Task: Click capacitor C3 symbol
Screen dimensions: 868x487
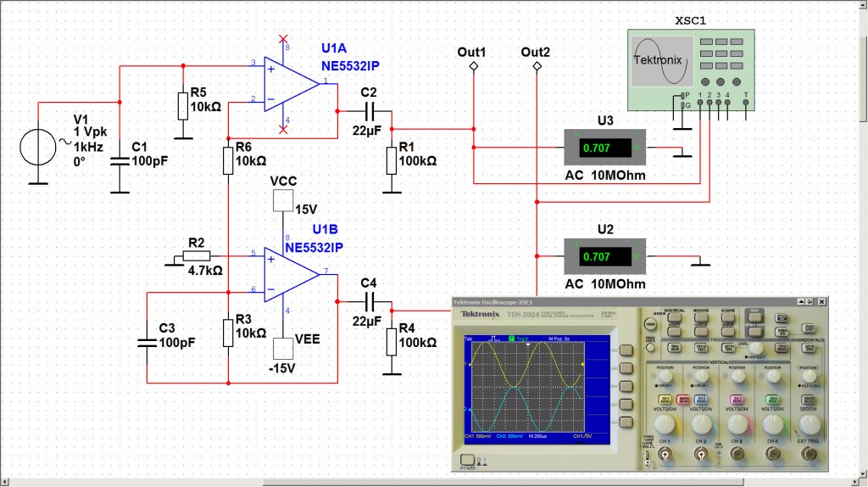Action: pyautogui.click(x=147, y=342)
